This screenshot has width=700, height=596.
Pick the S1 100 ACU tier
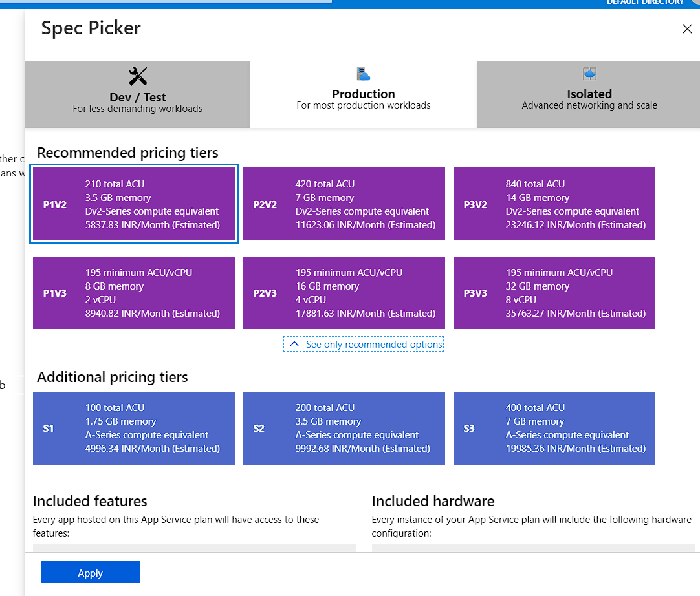(134, 429)
